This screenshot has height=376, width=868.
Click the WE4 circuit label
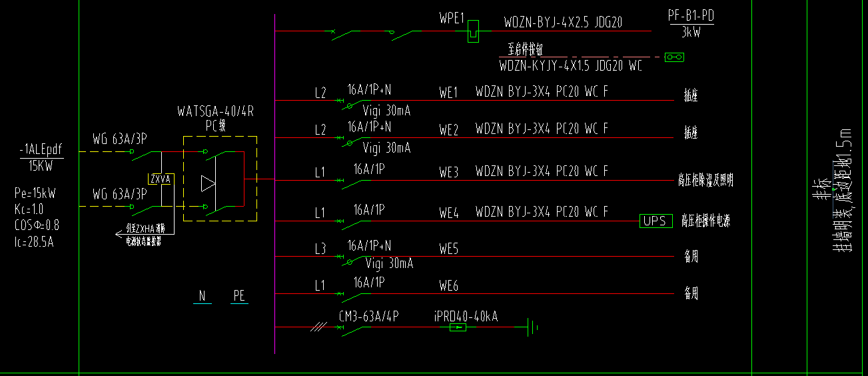pos(448,213)
